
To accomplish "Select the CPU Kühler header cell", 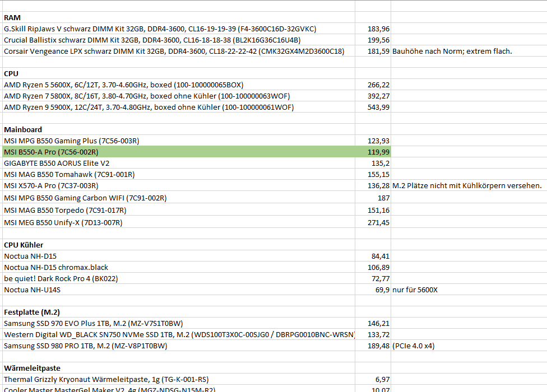I will (179, 245).
